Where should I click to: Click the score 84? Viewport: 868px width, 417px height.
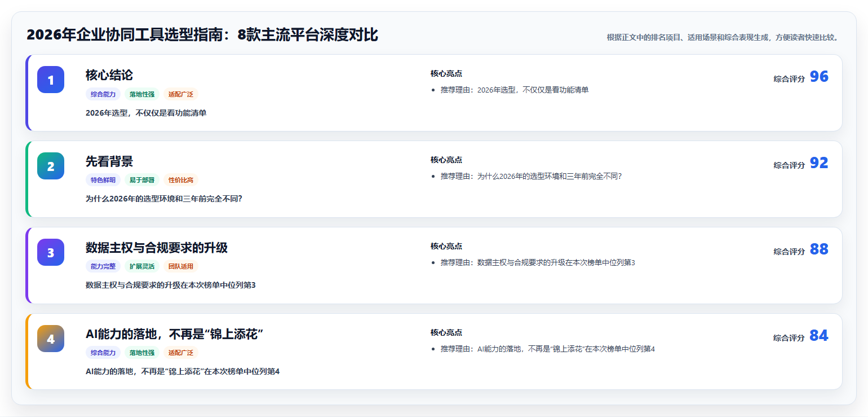pyautogui.click(x=819, y=336)
